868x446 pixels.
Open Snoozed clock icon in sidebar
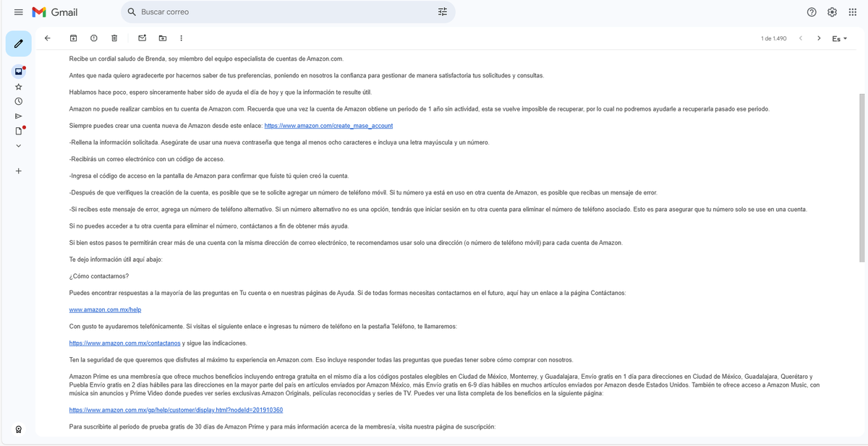tap(18, 101)
